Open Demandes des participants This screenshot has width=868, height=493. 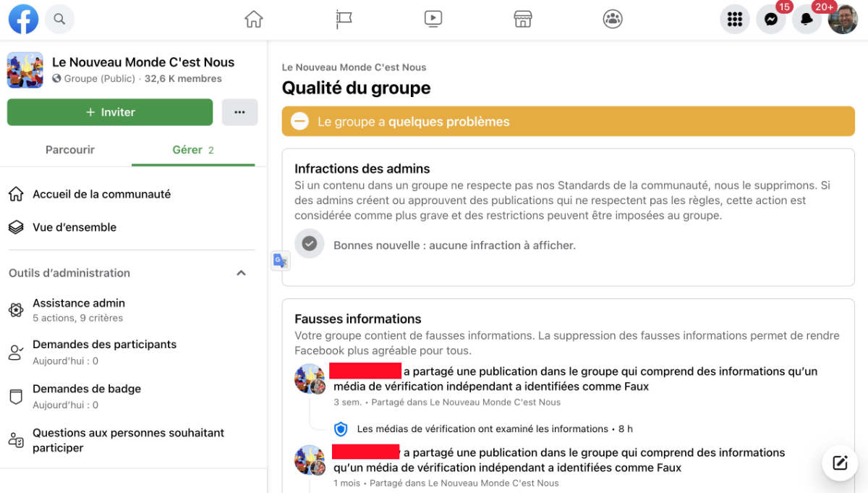(130, 352)
